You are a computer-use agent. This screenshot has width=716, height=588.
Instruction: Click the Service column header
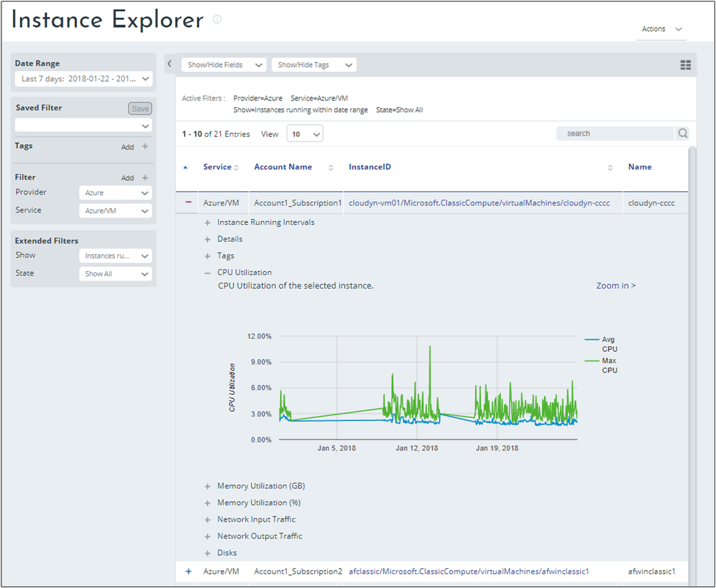(217, 167)
